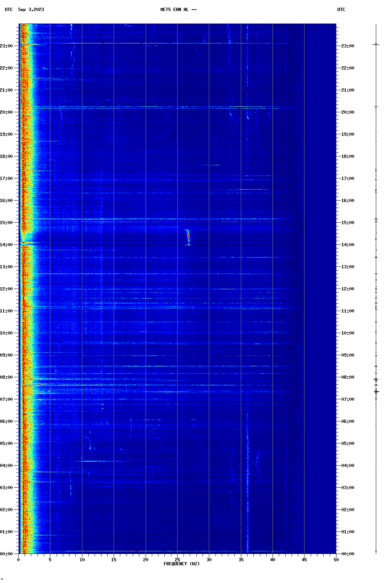The width and height of the screenshot is (392, 583).
Task: Click the red signal streak near 26 Hz
Action: [188, 237]
